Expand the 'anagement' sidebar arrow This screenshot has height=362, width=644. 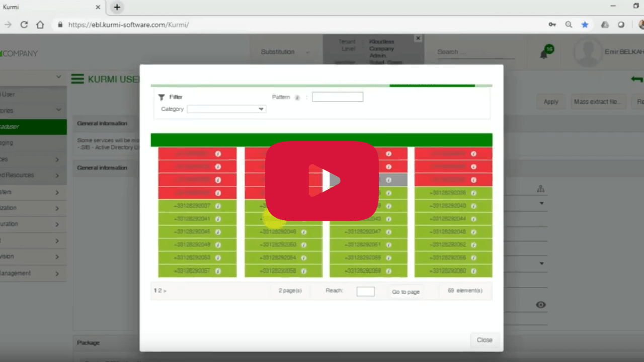click(x=57, y=274)
